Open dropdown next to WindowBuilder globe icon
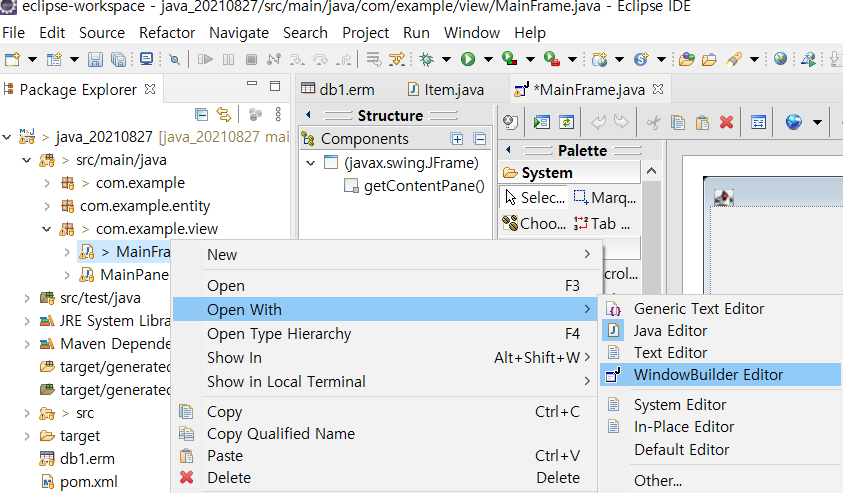 tap(817, 123)
